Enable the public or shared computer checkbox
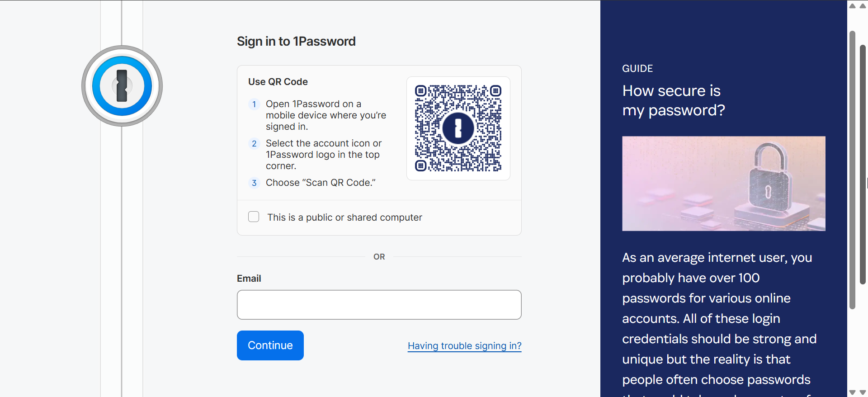 pyautogui.click(x=254, y=217)
